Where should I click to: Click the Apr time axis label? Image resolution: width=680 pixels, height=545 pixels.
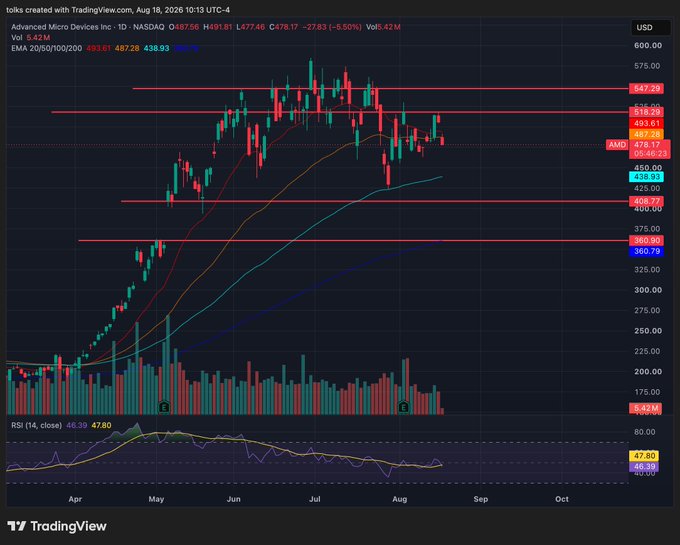point(75,499)
